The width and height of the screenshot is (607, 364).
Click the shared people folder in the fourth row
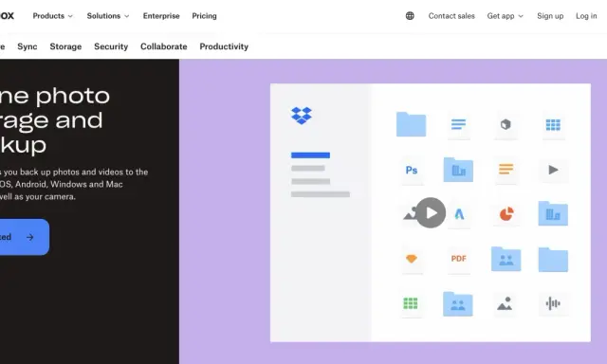click(506, 259)
